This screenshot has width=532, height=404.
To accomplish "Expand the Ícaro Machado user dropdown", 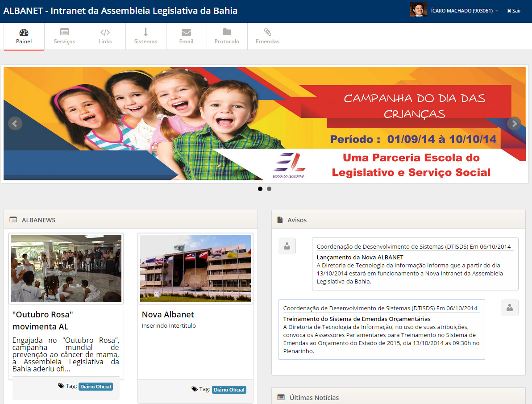I will 464,11.
